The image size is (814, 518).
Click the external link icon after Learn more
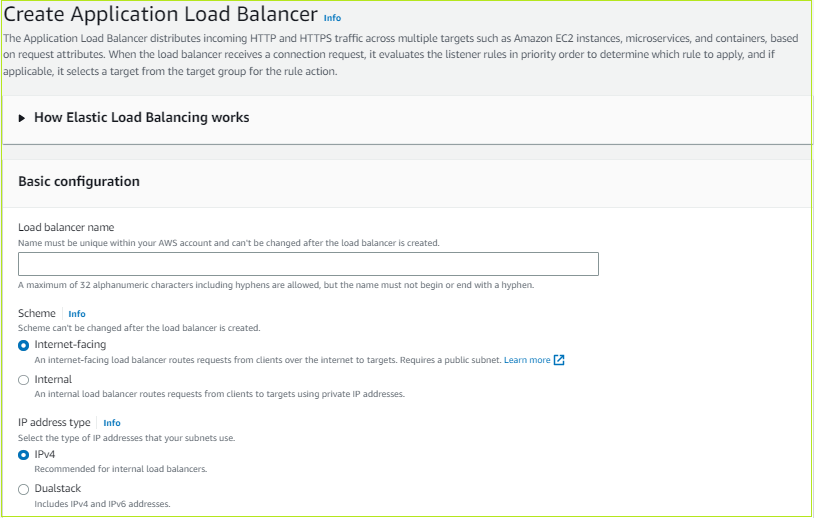point(559,360)
